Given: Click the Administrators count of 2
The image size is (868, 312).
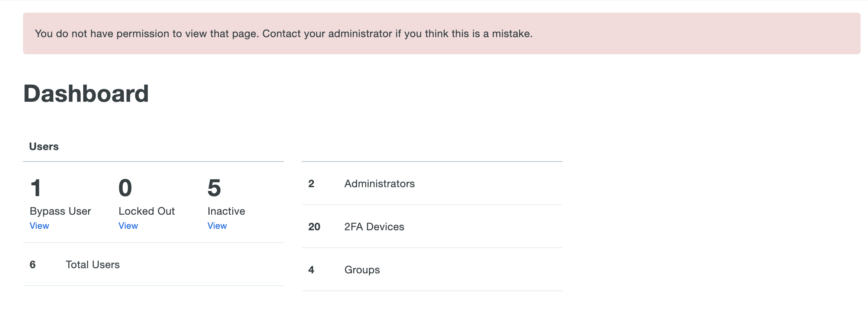Looking at the screenshot, I should pos(311,183).
